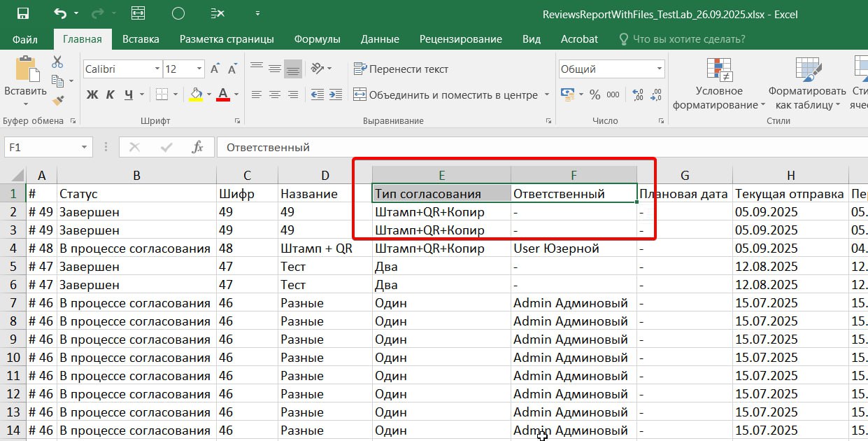This screenshot has height=441, width=868.
Task: Save the workbook with the floppy disk icon
Action: pos(22,13)
